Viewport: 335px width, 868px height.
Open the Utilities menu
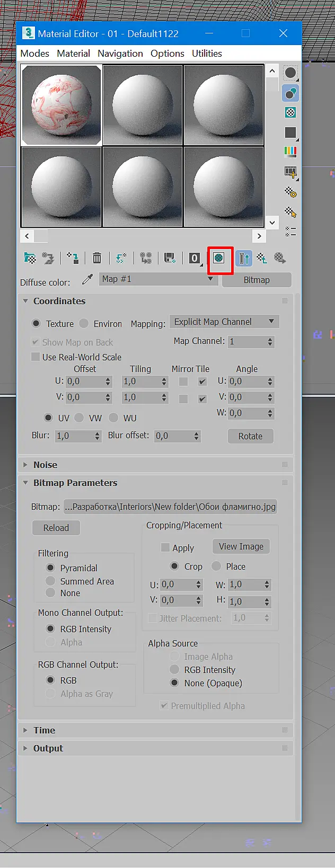coord(207,54)
